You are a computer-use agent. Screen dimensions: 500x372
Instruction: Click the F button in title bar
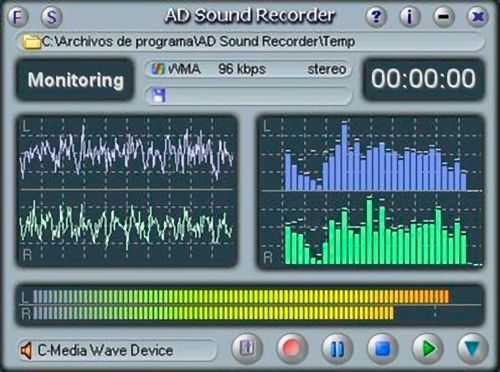tap(18, 16)
